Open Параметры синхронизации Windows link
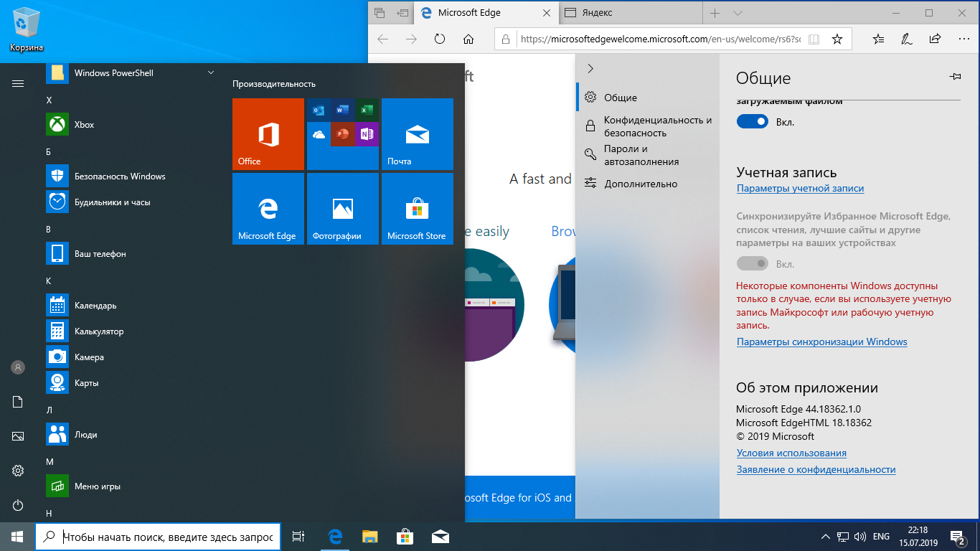Screen dimensions: 980x551 (x=821, y=342)
